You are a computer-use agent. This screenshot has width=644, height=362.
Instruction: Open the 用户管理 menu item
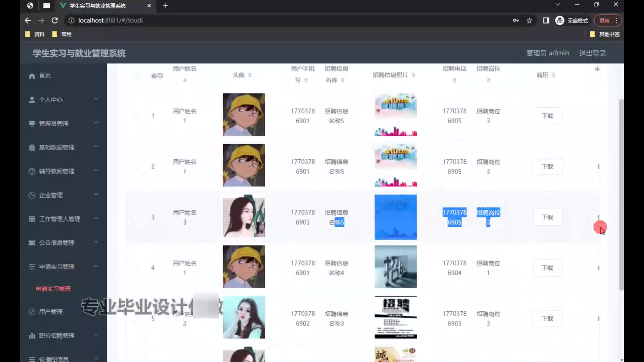(51, 312)
